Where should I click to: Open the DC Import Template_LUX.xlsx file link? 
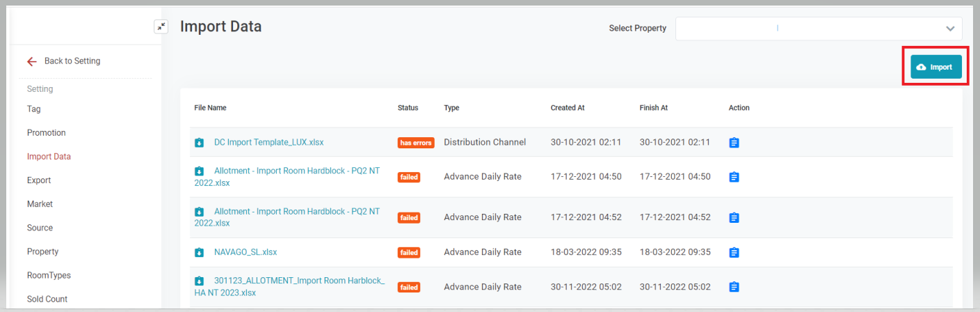click(x=268, y=142)
